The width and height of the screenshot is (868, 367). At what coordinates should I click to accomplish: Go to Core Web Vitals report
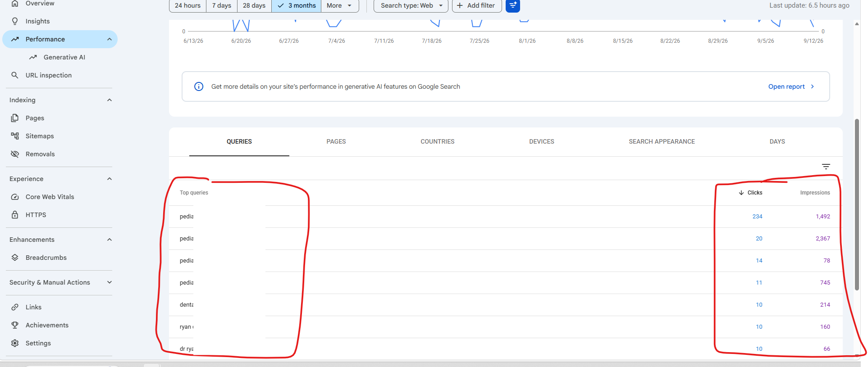click(50, 197)
